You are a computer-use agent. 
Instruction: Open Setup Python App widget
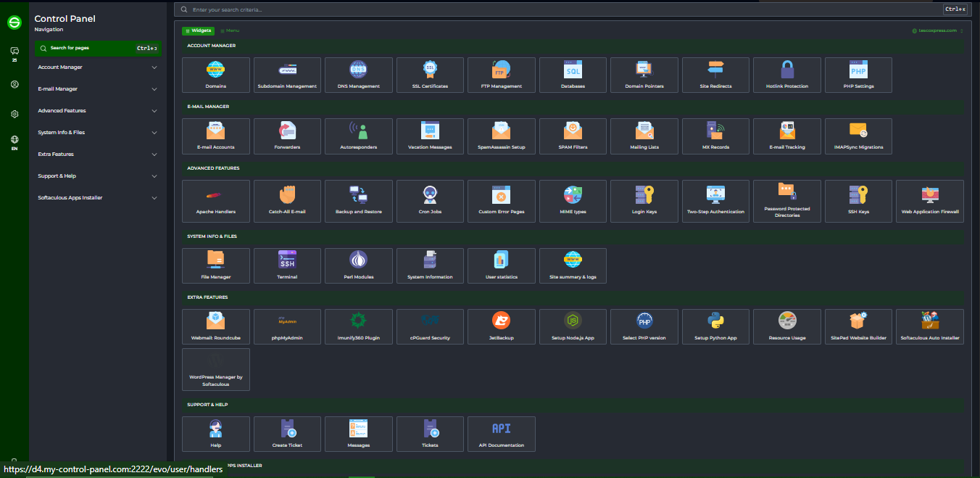[715, 326]
